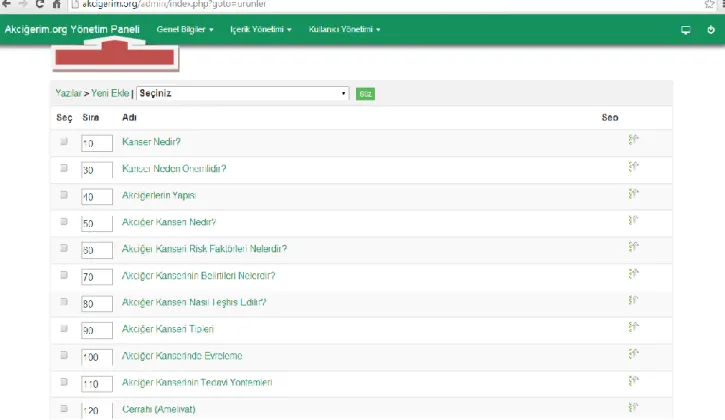Click the Adı column header
Screen dimensions: 725x420
coord(129,117)
